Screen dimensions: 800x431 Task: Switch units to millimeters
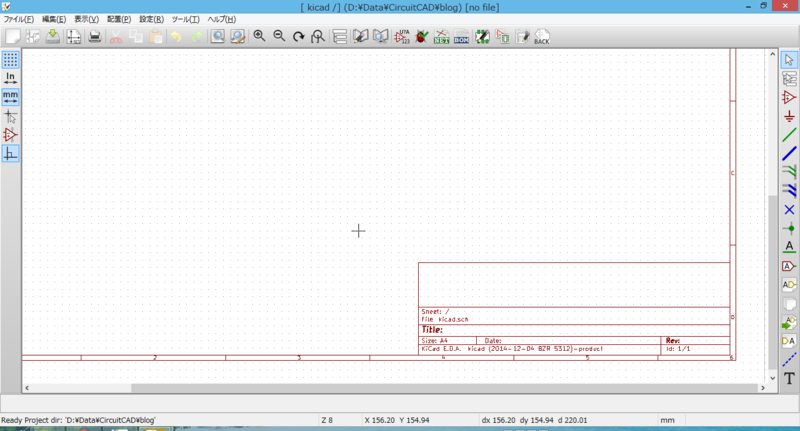[x=10, y=97]
